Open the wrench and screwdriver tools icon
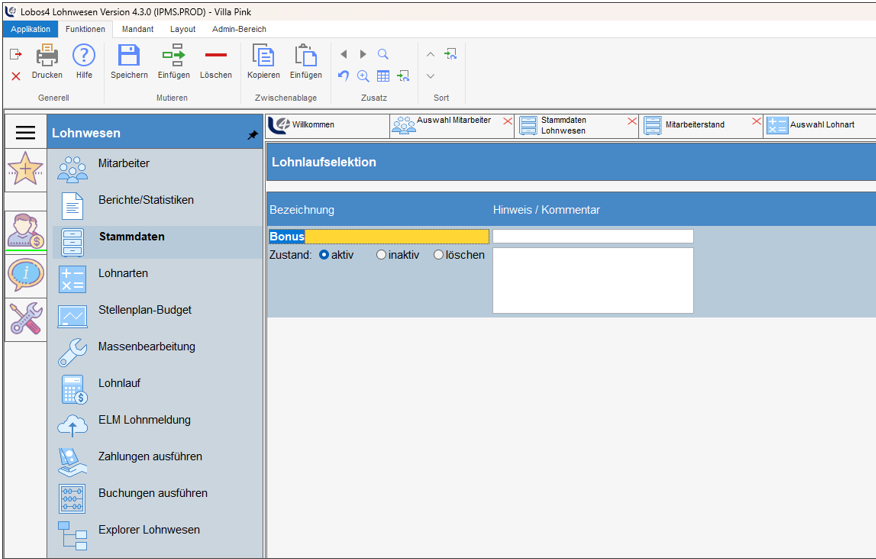Screen dimensions: 876x559 point(25,319)
